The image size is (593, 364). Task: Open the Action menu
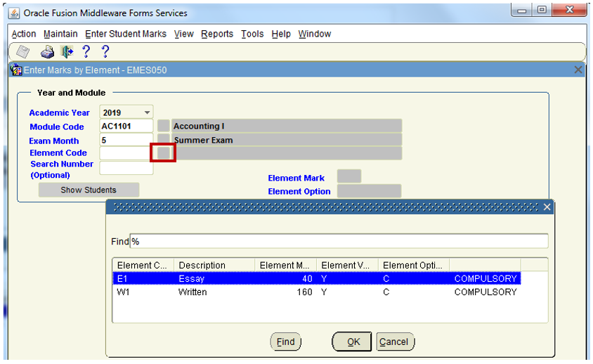[24, 34]
